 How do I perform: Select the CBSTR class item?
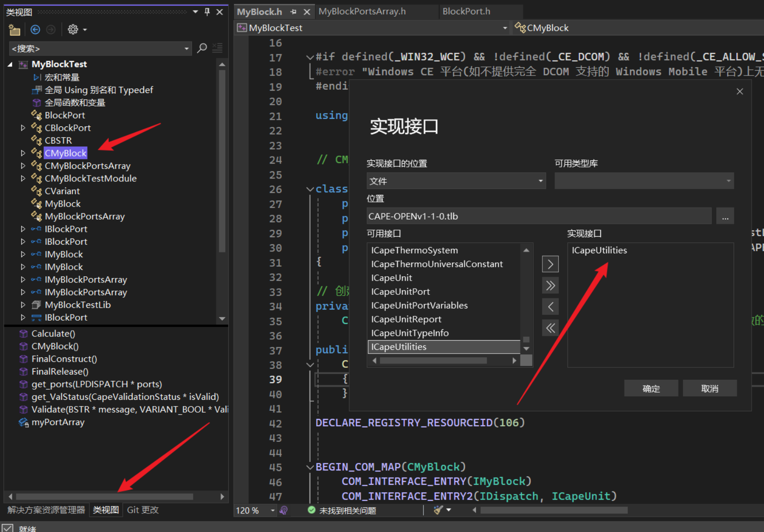pyautogui.click(x=58, y=140)
